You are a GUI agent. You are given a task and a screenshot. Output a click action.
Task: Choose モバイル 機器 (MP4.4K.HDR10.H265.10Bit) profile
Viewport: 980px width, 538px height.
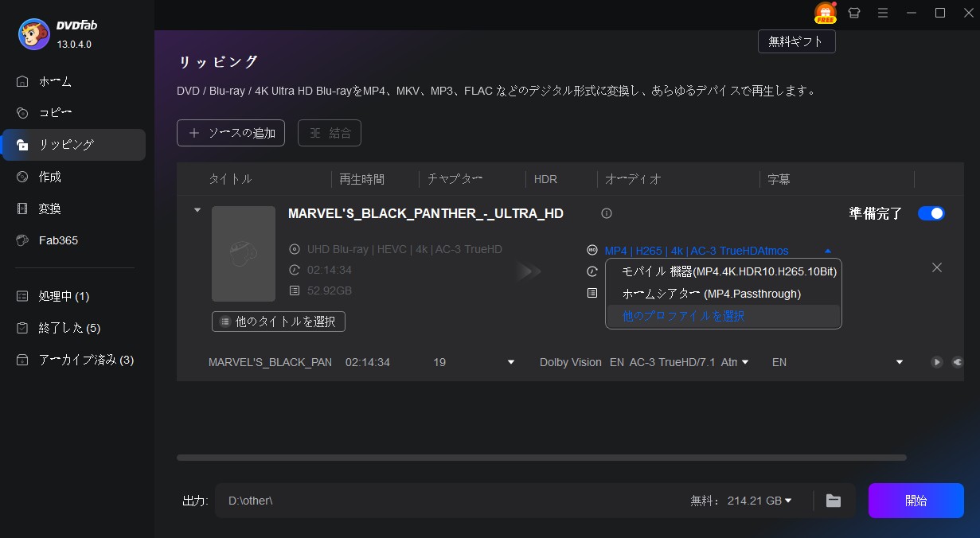point(724,271)
